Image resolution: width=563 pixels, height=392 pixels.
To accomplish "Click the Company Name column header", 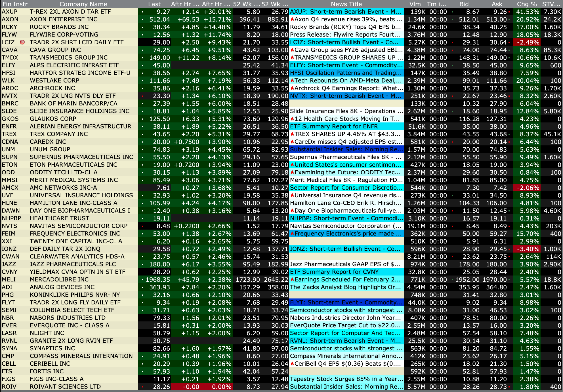I will tap(83, 4).
